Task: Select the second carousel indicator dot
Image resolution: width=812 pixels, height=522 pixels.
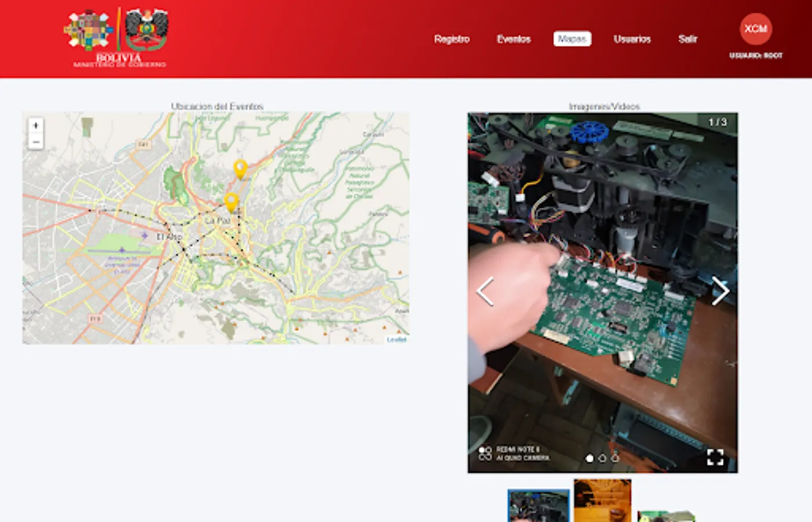Action: pos(602,457)
